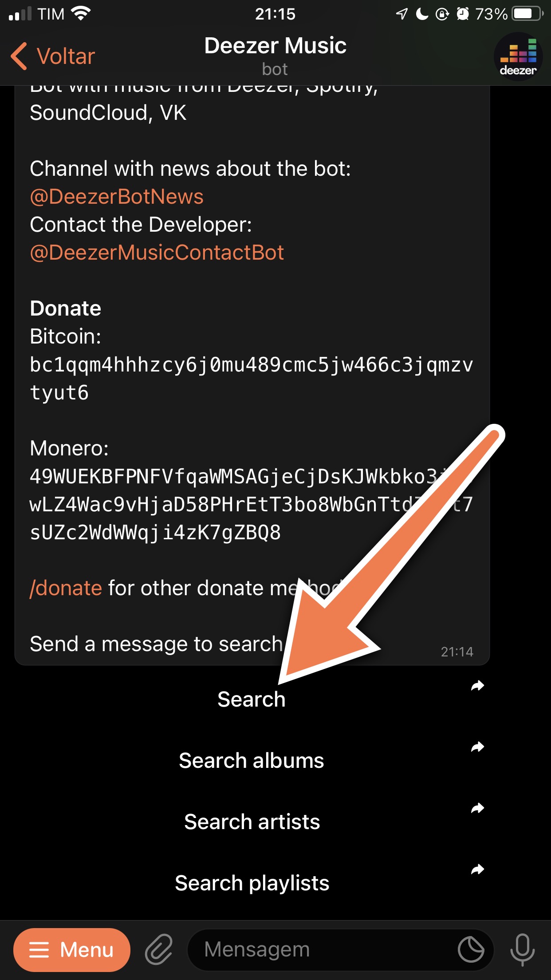Choose the Search albums option
551x980 pixels.
click(x=252, y=761)
